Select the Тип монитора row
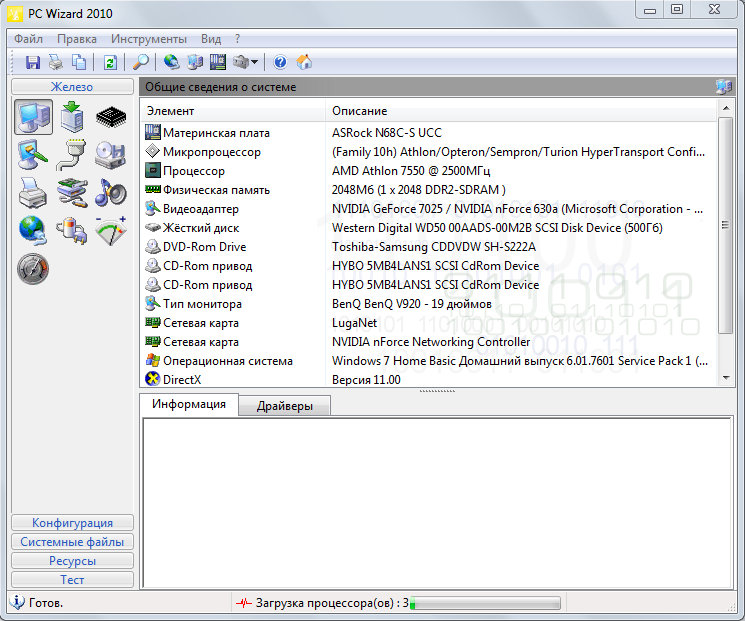This screenshot has width=745, height=621. pyautogui.click(x=428, y=304)
